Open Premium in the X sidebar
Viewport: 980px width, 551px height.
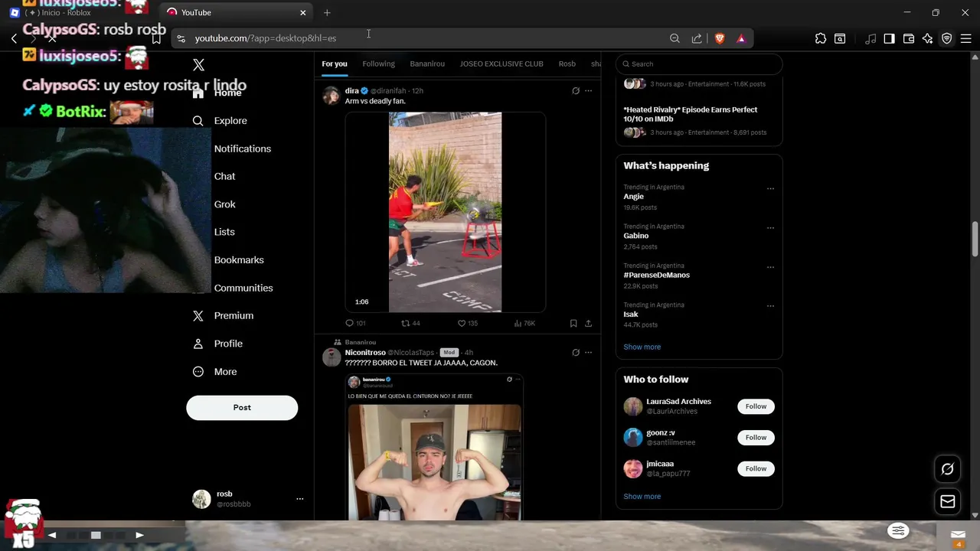tap(223, 316)
